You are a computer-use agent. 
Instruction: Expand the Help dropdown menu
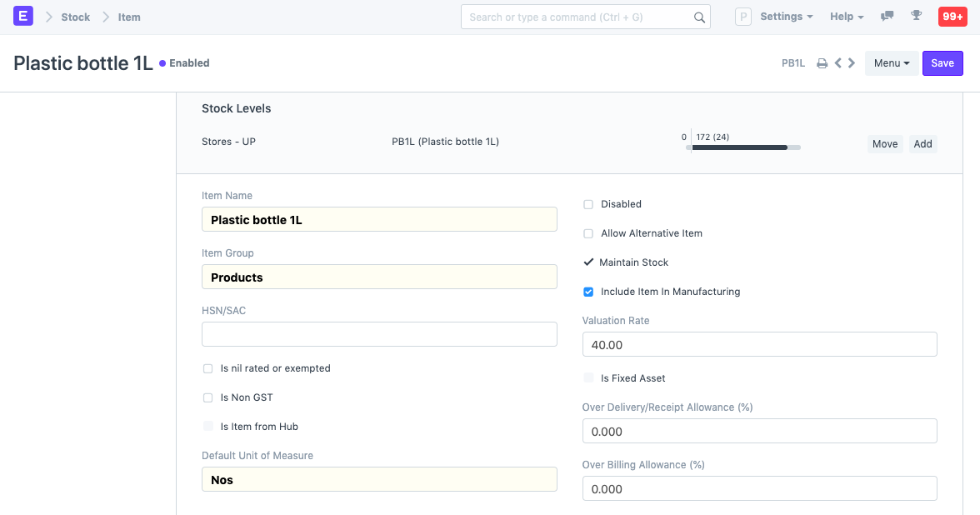(x=846, y=17)
